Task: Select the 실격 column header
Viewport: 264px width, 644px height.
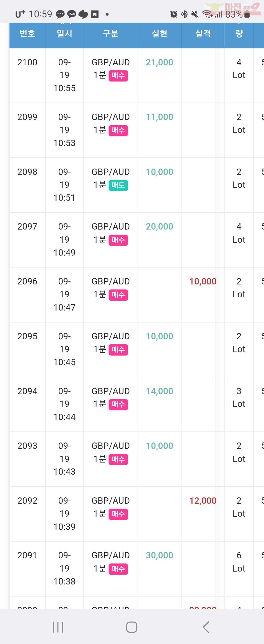Action: click(203, 33)
